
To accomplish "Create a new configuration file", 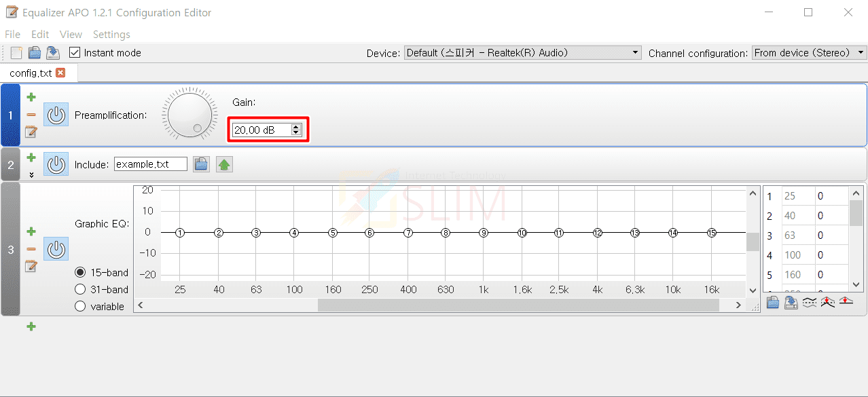I will coord(16,53).
